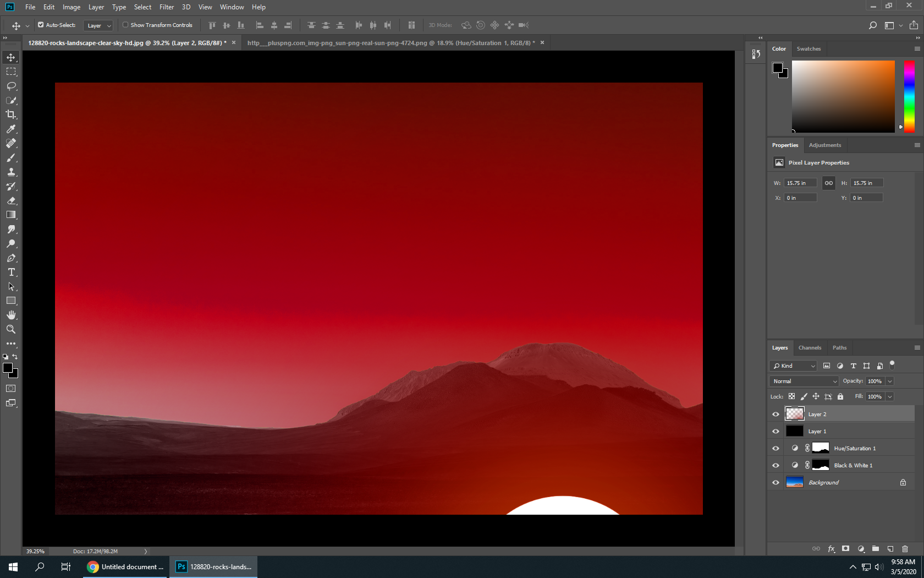Switch to the Swatches tab
Screen dimensions: 924x578
809,48
